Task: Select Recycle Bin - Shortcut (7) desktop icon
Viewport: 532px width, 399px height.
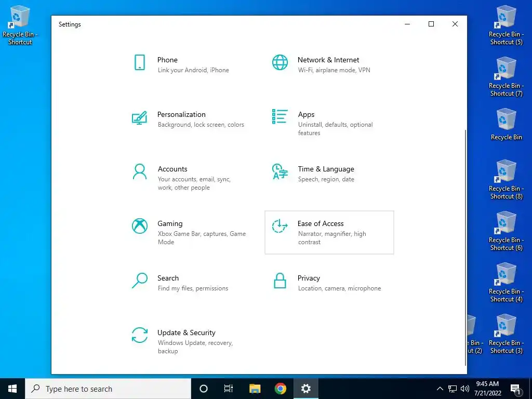Action: click(506, 77)
